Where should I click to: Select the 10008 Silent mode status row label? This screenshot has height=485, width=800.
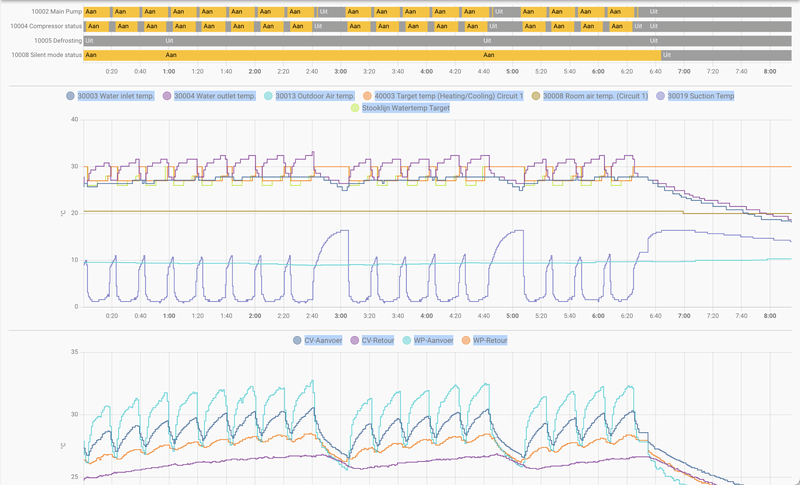[x=46, y=55]
